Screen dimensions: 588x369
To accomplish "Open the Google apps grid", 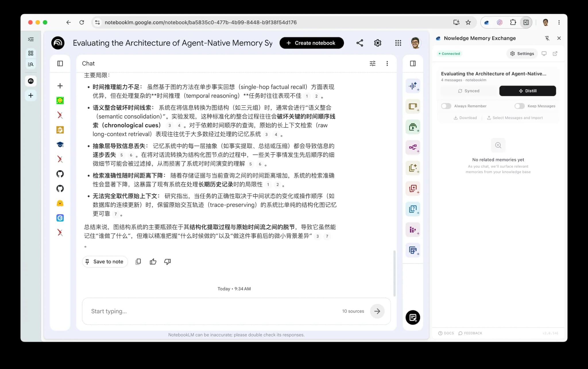I will coord(398,43).
